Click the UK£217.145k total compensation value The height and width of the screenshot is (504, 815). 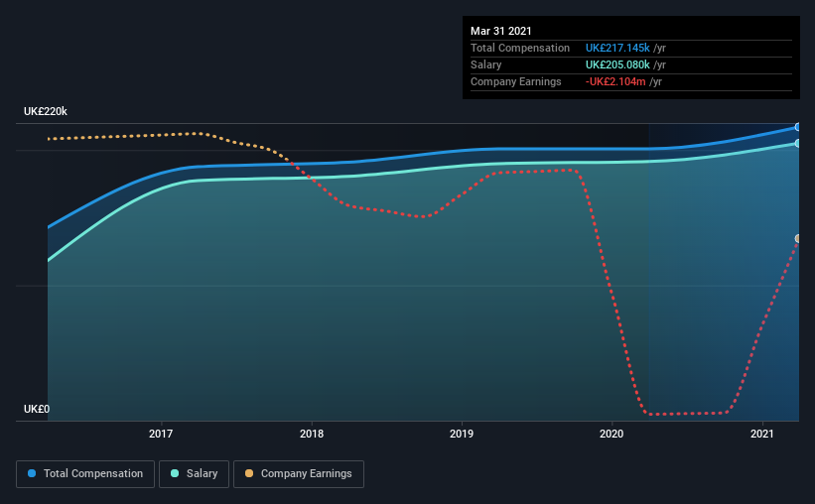[x=617, y=48]
